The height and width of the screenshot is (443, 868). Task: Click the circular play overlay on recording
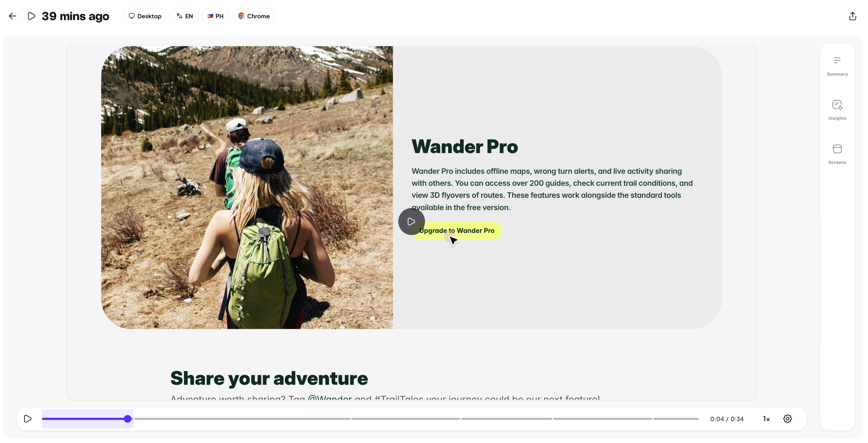411,221
